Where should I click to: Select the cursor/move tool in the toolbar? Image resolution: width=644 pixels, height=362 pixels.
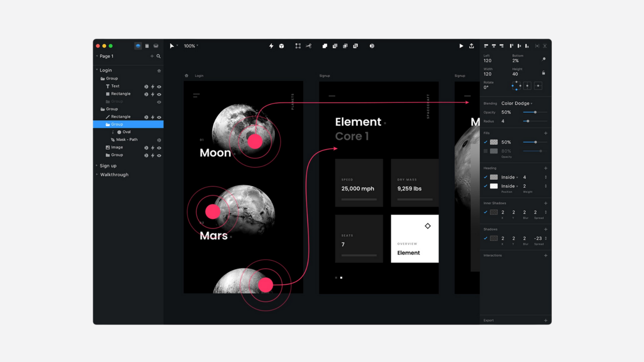coord(172,46)
